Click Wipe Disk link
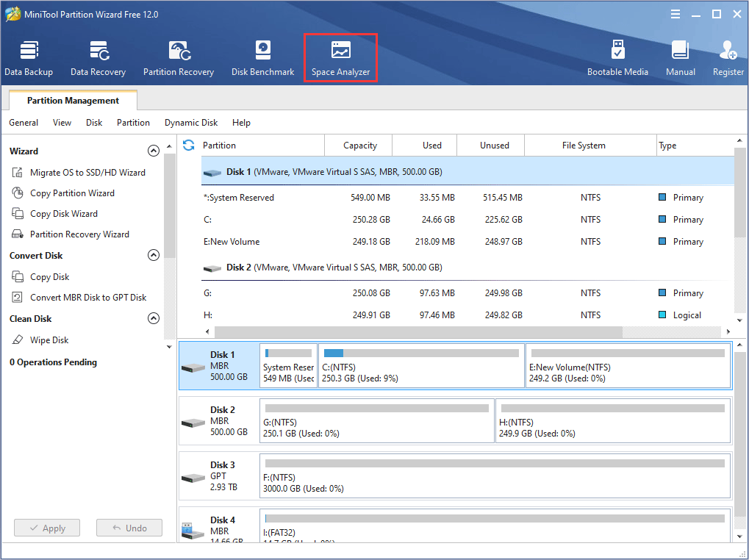Viewport: 749px width, 560px height. point(49,340)
